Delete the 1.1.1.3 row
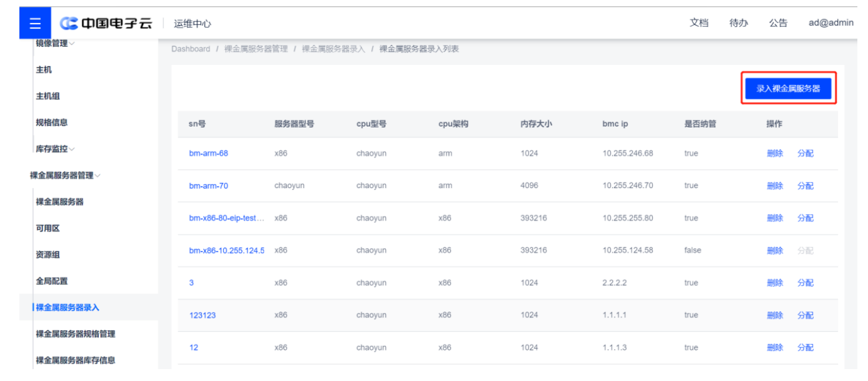Image resolution: width=868 pixels, height=381 pixels. 775,348
